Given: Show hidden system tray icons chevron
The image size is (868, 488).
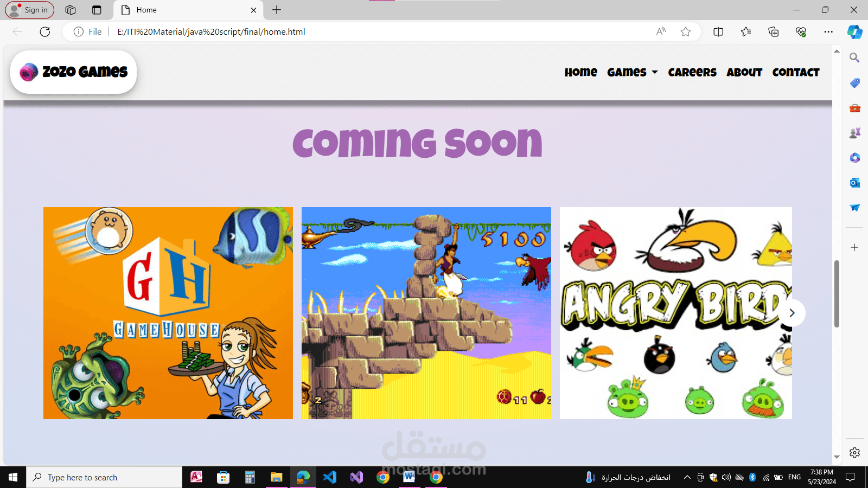Looking at the screenshot, I should coord(687,477).
